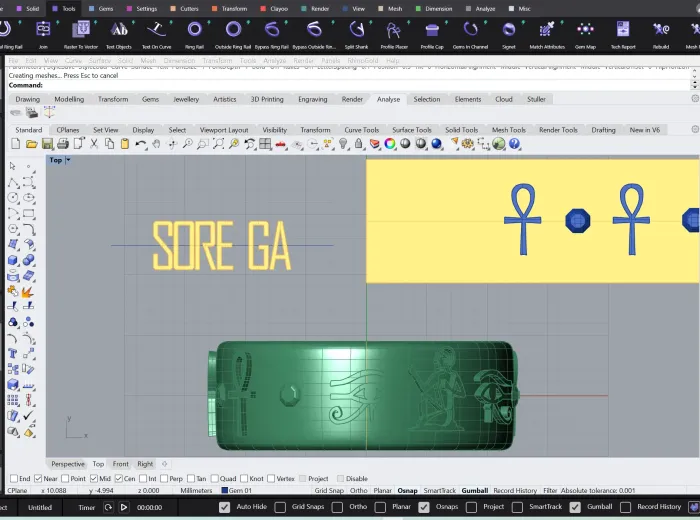The width and height of the screenshot is (700, 520).
Task: Launch the Text Objects tool
Action: 119,34
